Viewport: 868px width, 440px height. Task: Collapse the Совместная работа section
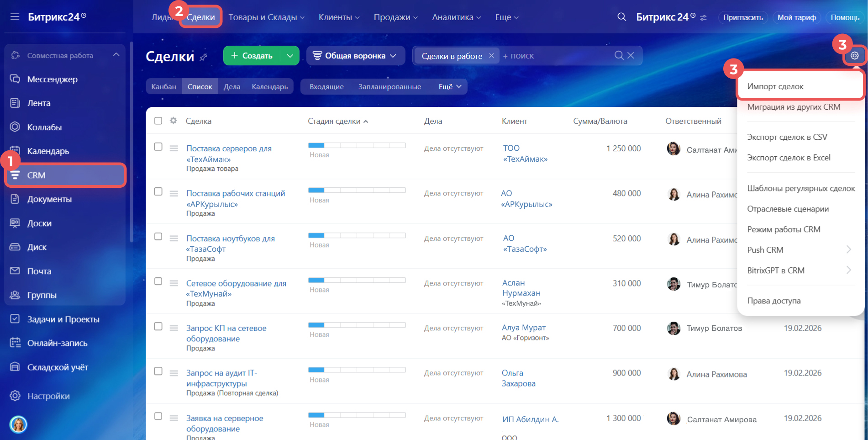(x=116, y=55)
